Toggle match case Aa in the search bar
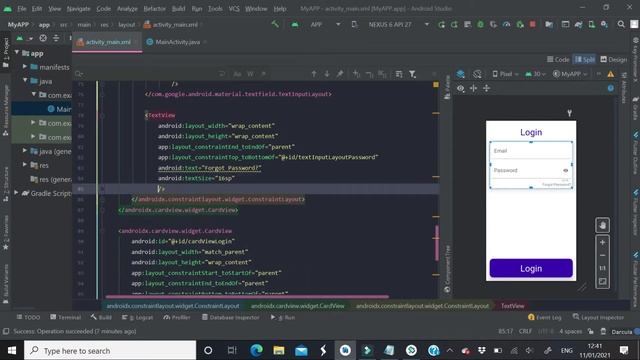 coord(237,74)
